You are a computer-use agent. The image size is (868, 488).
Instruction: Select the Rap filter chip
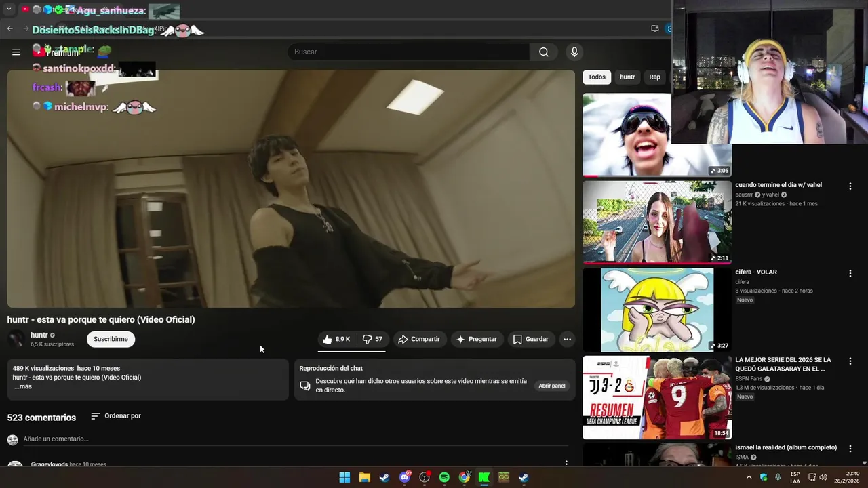[x=654, y=77]
